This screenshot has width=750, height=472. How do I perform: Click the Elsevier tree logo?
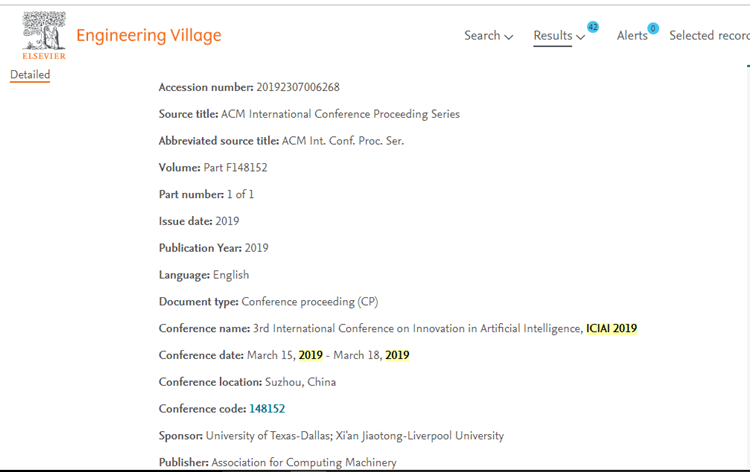(x=44, y=35)
